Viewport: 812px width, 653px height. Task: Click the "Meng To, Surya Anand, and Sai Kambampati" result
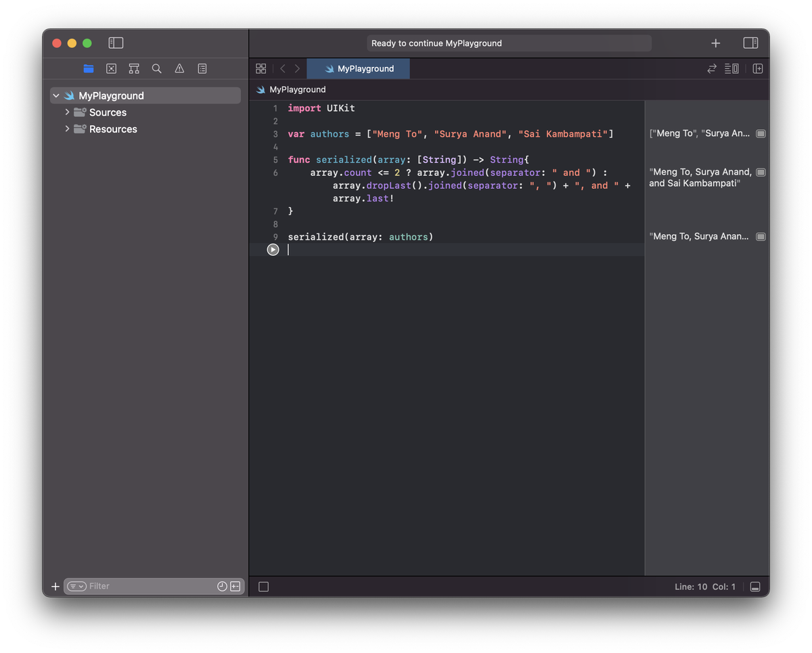tap(700, 177)
